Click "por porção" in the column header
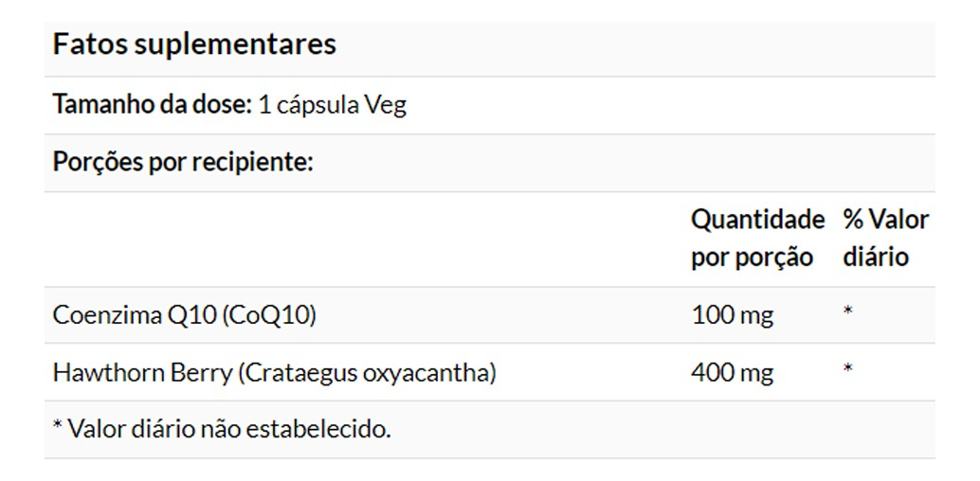 [752, 257]
